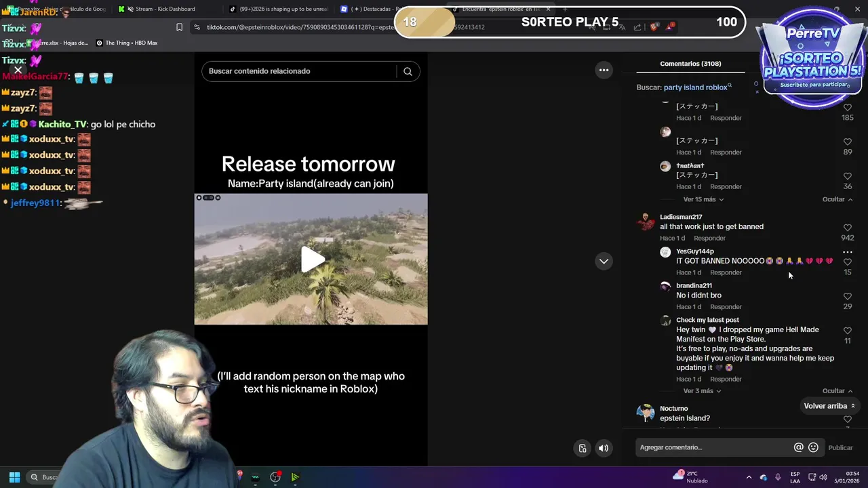Show hidden system tray icons chevron

[x=749, y=477]
